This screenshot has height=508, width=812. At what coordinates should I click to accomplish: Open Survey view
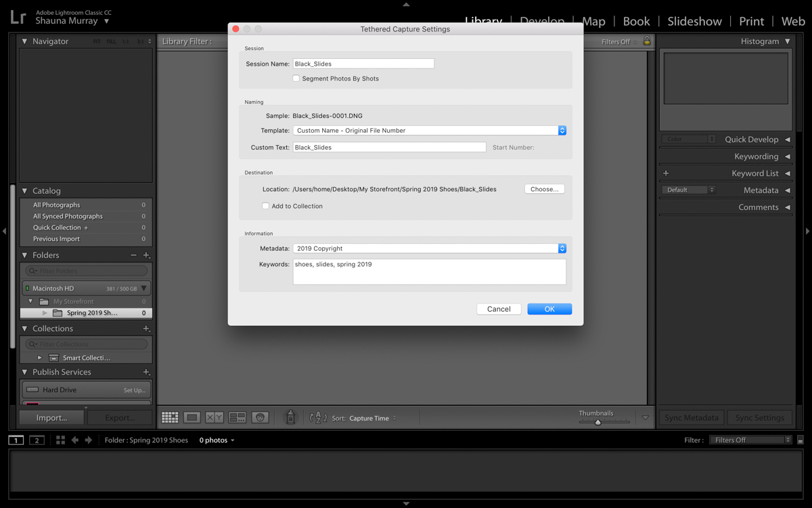pyautogui.click(x=238, y=418)
